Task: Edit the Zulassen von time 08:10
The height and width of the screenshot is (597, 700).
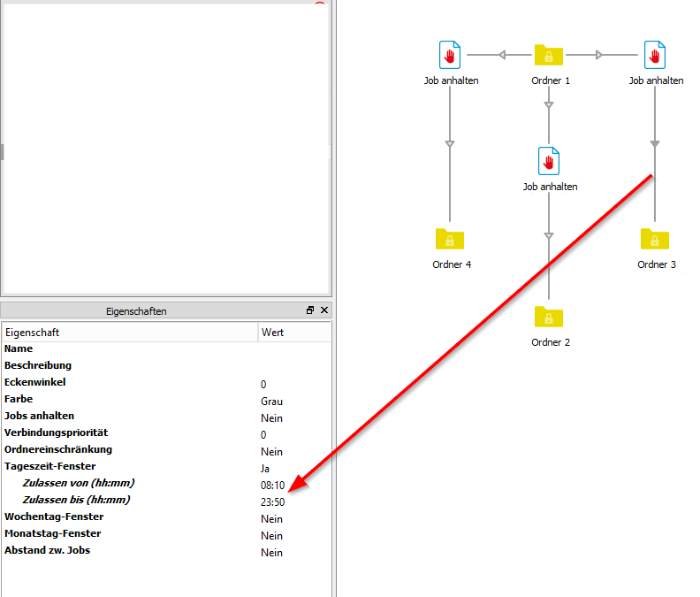Action: click(x=272, y=486)
